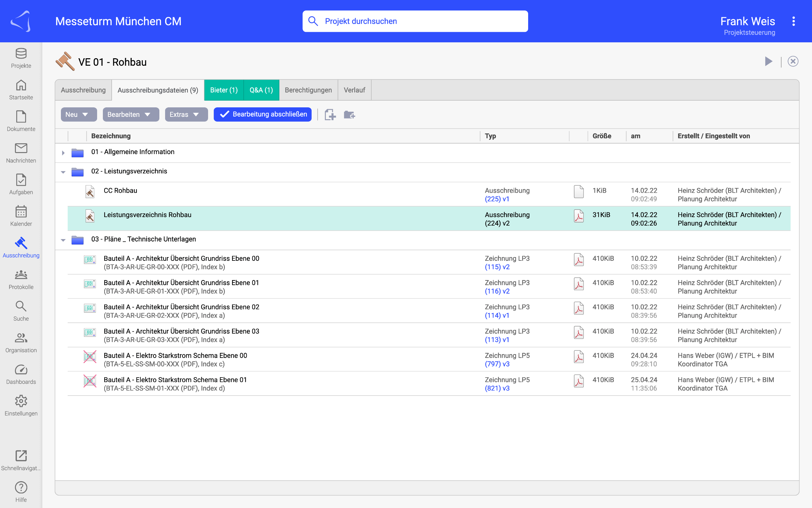Viewport: 812px width, 508px height.
Task: Select Ausschreibungsdateien (9) tab
Action: 158,90
